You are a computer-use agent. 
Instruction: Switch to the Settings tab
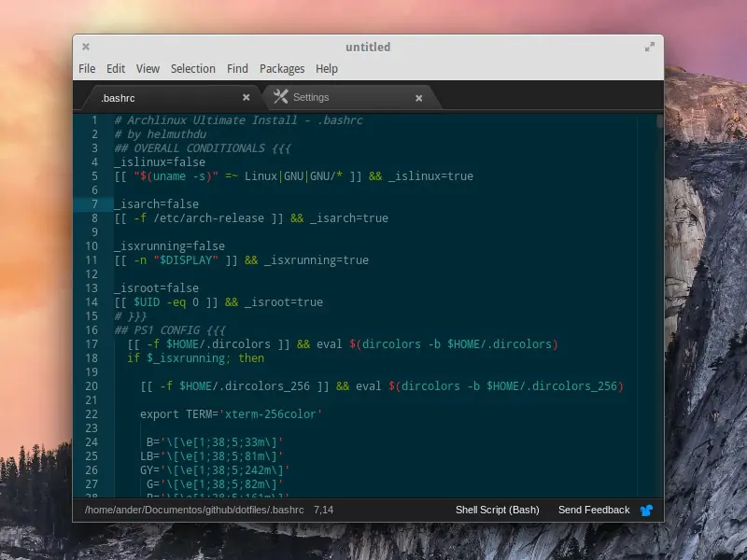pyautogui.click(x=350, y=98)
